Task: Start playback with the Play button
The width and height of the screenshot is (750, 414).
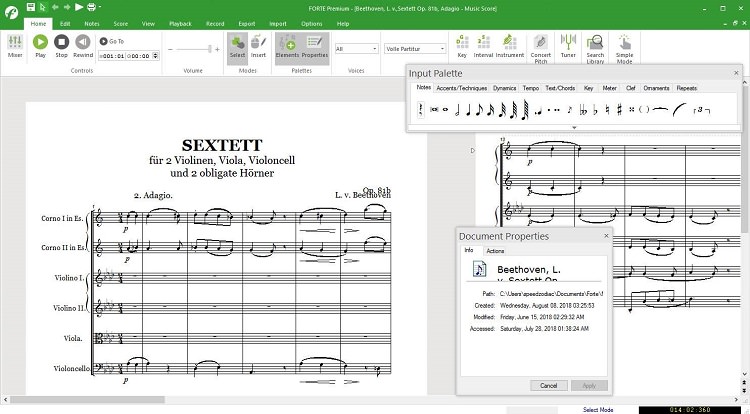Action: pos(40,46)
